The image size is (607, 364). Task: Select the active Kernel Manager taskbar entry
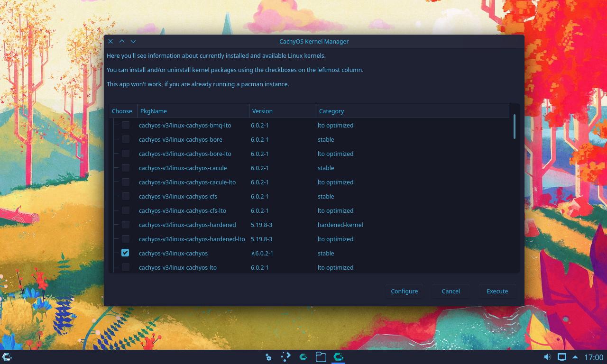[x=339, y=357]
